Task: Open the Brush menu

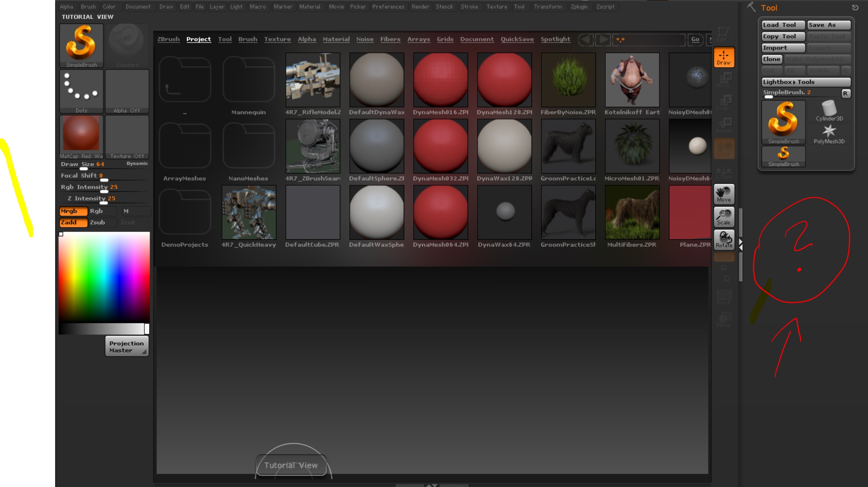Action: (88, 6)
